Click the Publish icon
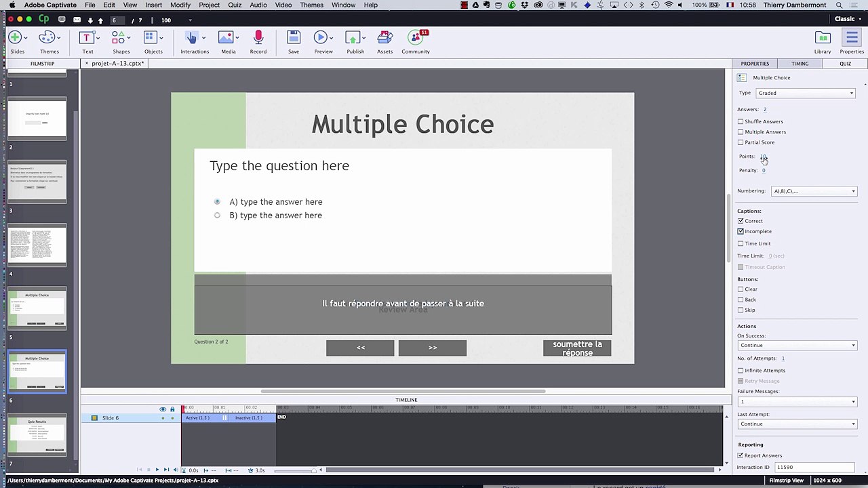The height and width of the screenshot is (488, 868). [353, 37]
